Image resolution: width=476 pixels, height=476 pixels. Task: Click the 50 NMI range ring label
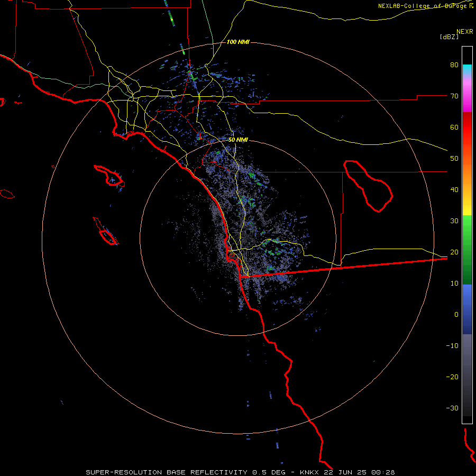238,140
